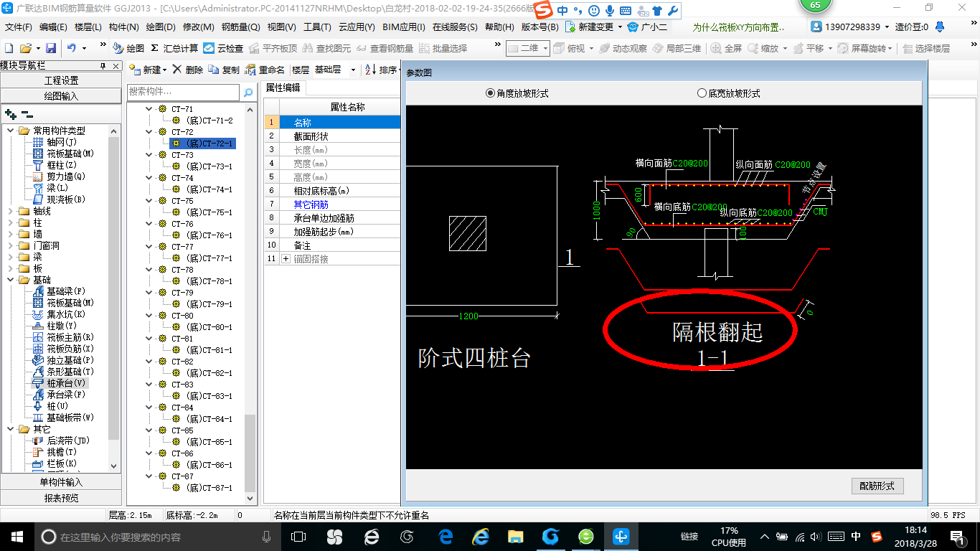Click the collapse-all minus icon in navigator
980x551 pixels.
pyautogui.click(x=27, y=113)
